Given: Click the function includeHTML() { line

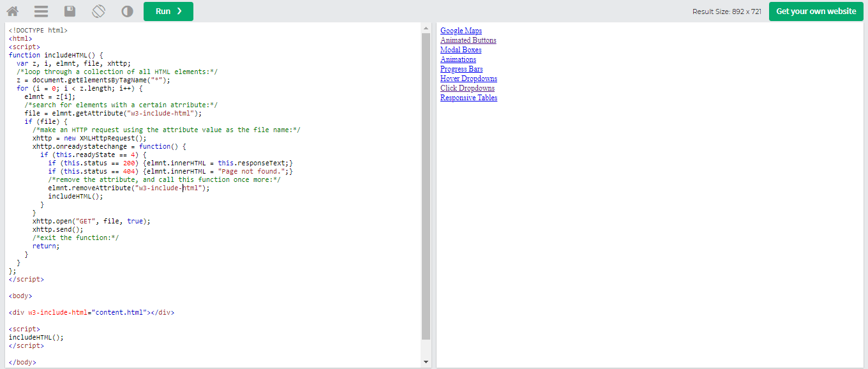Looking at the screenshot, I should click(x=56, y=55).
